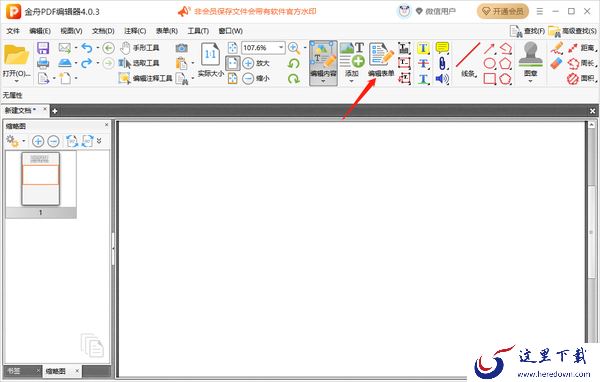Expand the Stamp (图章) dropdown arrow
The height and width of the screenshot is (382, 600).
(530, 81)
